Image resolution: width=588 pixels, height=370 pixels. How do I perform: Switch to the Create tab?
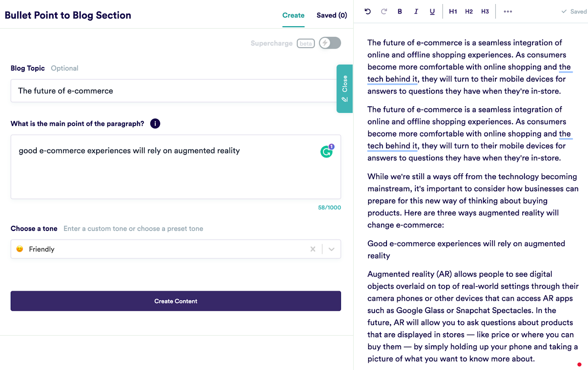(293, 15)
